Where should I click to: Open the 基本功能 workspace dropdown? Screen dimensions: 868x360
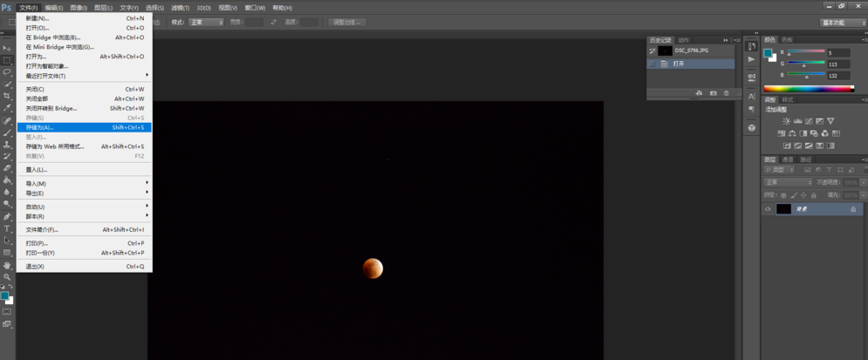tap(843, 23)
